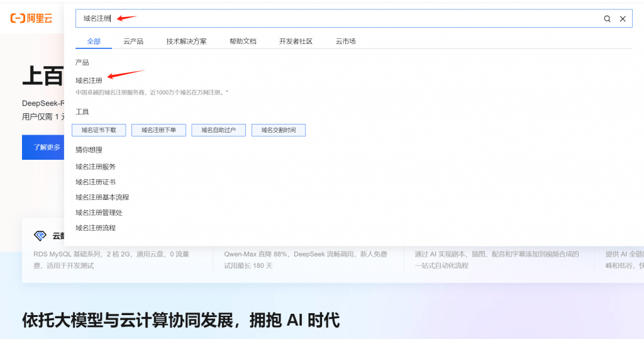The height and width of the screenshot is (339, 644).
Task: Click the 域名自助过户 tool button
Action: (x=218, y=130)
